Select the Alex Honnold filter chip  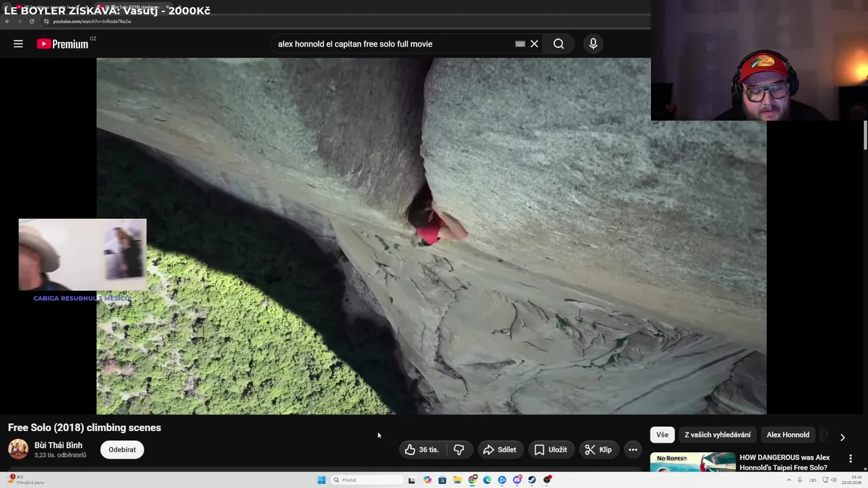[788, 434]
